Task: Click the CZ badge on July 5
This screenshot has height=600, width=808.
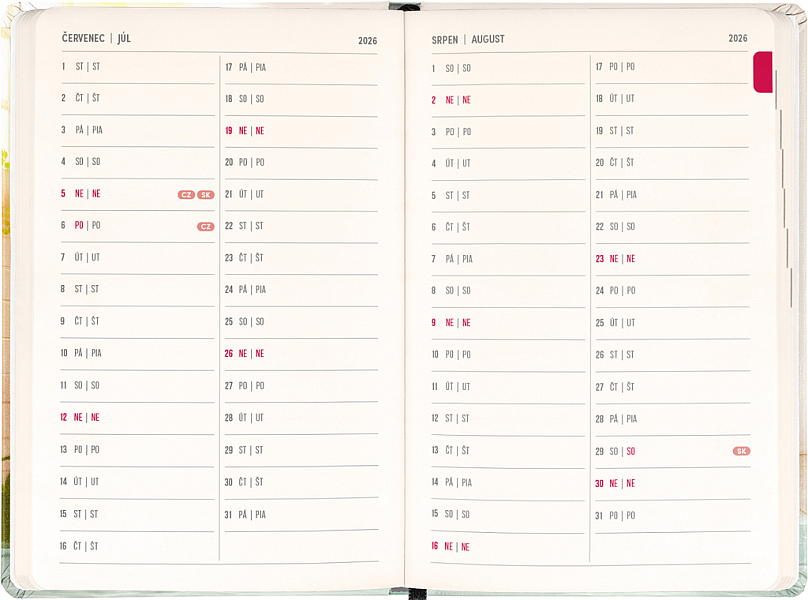Action: 186,195
